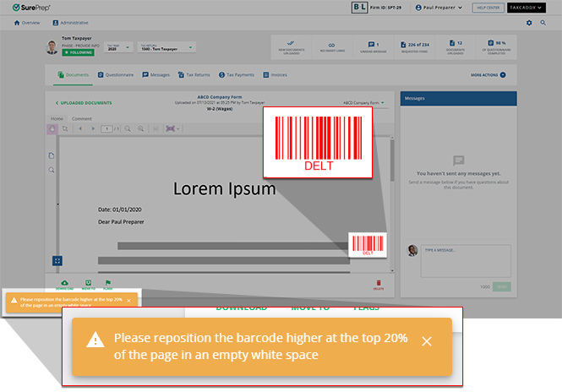Open the tax year 2020 dropdown

tap(118, 47)
